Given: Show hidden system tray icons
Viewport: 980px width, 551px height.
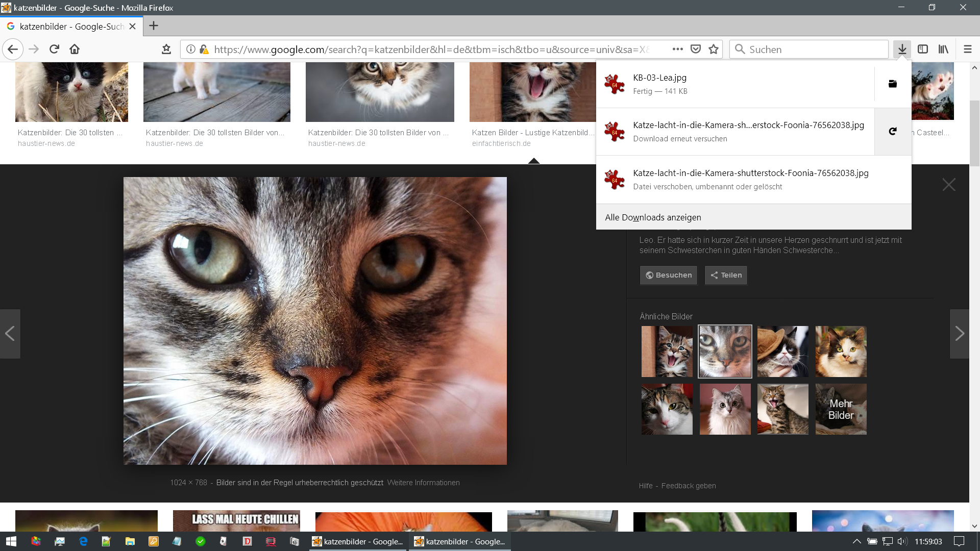Looking at the screenshot, I should tap(856, 541).
